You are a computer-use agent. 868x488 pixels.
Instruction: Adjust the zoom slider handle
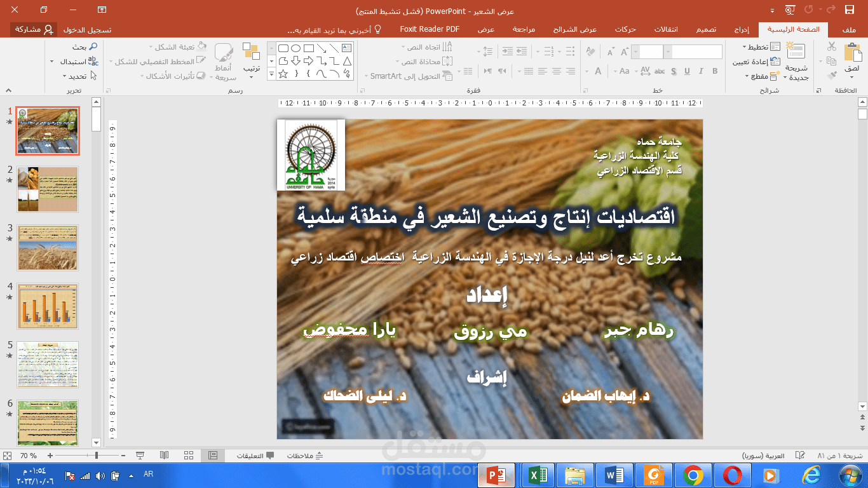click(x=97, y=456)
